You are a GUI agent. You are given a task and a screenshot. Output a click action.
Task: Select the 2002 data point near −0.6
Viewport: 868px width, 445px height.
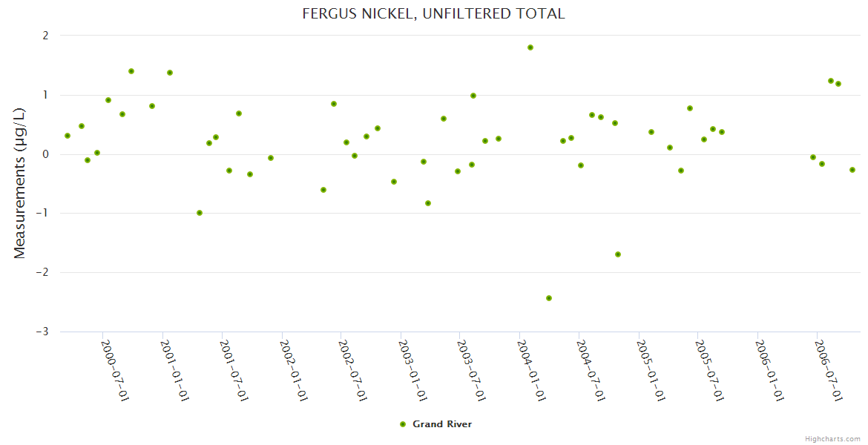point(323,190)
